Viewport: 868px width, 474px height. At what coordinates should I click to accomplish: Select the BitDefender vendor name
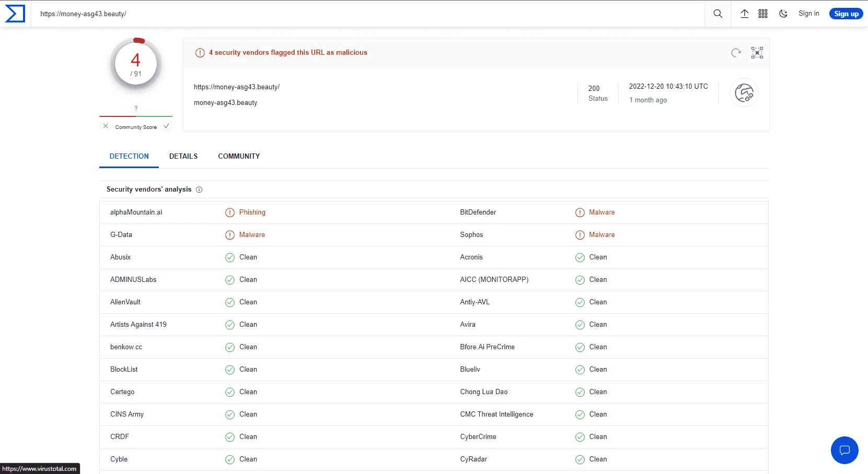coord(478,212)
